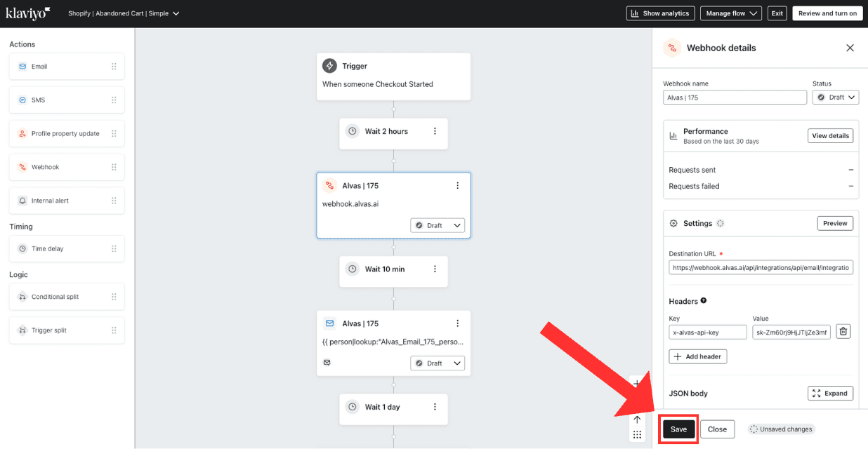Grab the drag handle beside SMS
The width and height of the screenshot is (868, 449).
pyautogui.click(x=114, y=100)
